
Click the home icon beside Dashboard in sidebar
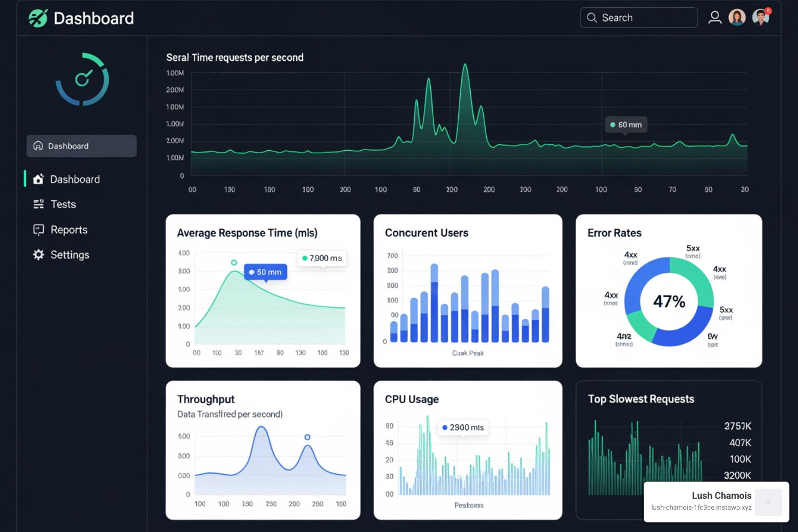[38, 179]
